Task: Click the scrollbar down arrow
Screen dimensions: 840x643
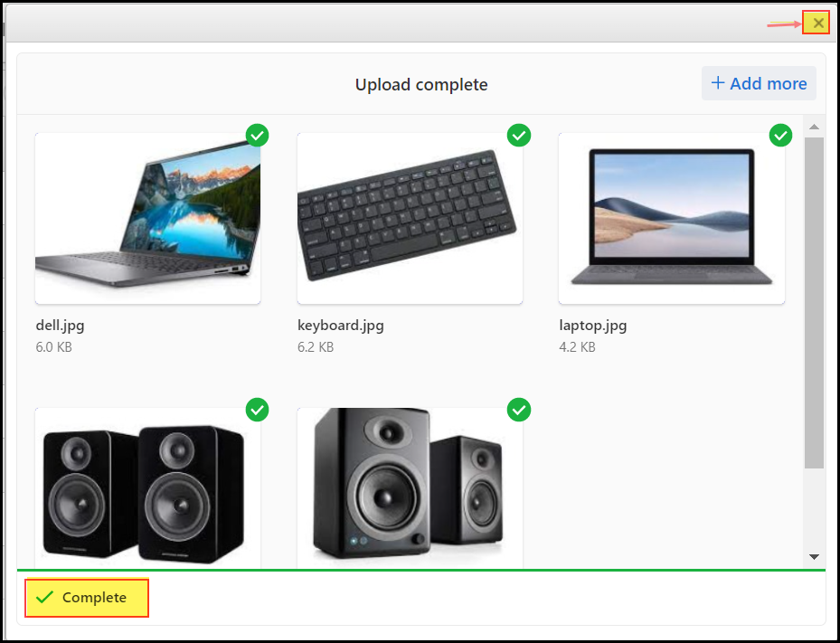Action: (x=815, y=557)
